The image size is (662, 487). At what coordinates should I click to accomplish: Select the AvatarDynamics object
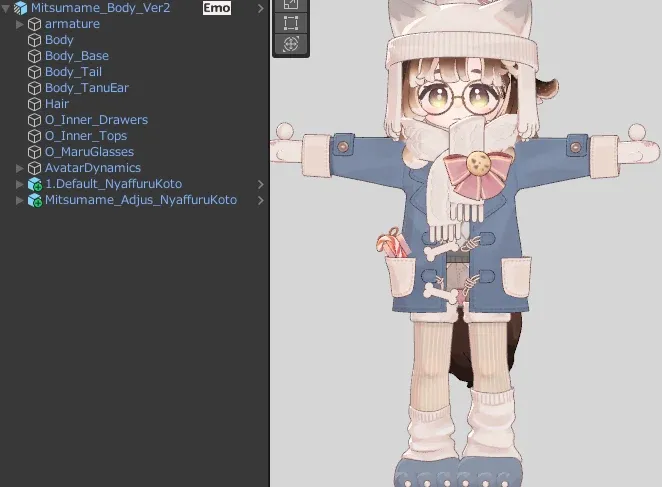click(134, 168)
